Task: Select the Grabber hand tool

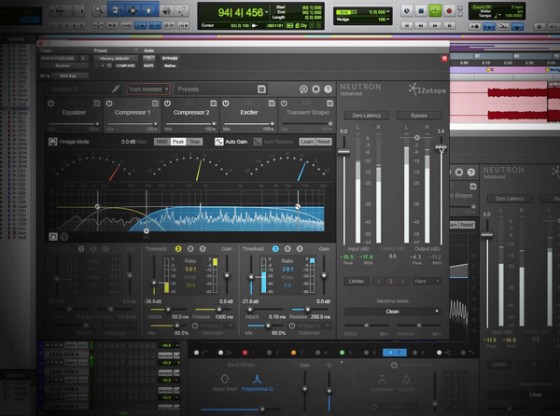Action: 149,11
